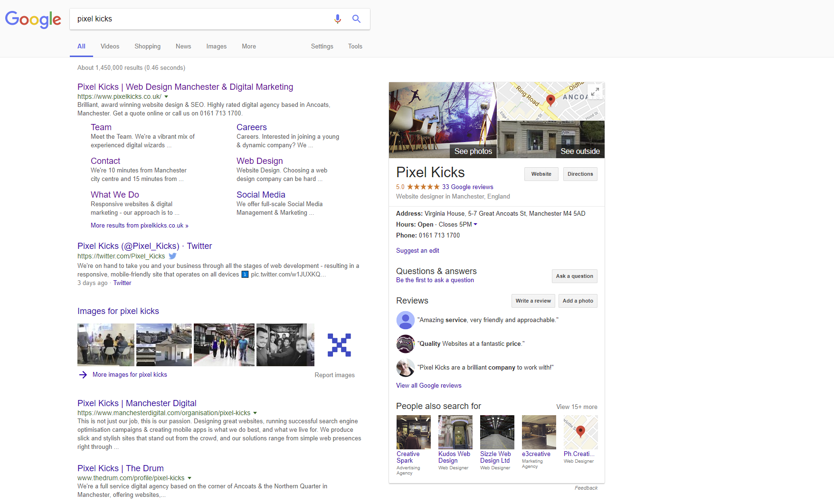834x504 pixels.
Task: Open the More search options menu
Action: pyautogui.click(x=249, y=47)
